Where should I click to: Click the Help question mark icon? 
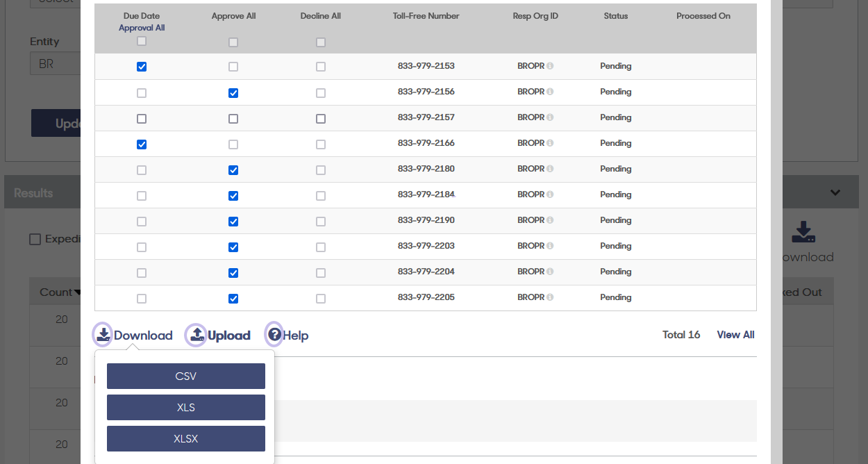coord(275,335)
